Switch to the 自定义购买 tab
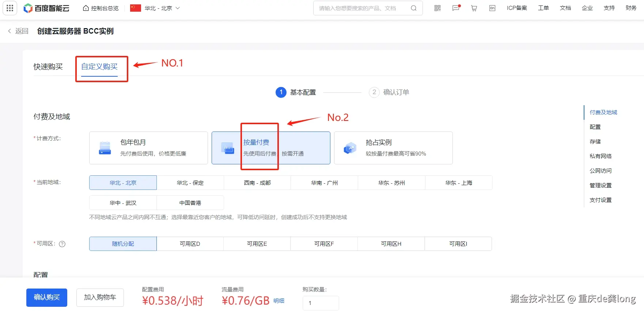Viewport: 644px width, 313px height. click(99, 66)
